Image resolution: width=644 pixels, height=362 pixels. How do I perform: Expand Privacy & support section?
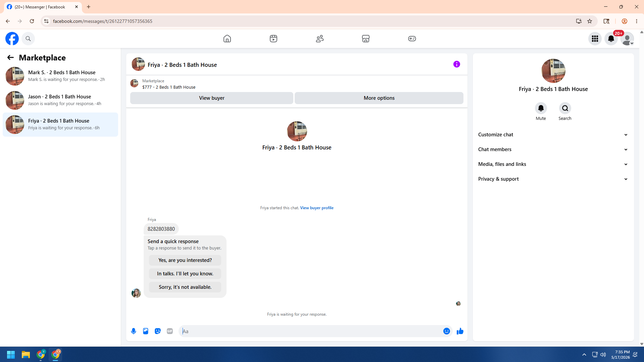(x=553, y=179)
